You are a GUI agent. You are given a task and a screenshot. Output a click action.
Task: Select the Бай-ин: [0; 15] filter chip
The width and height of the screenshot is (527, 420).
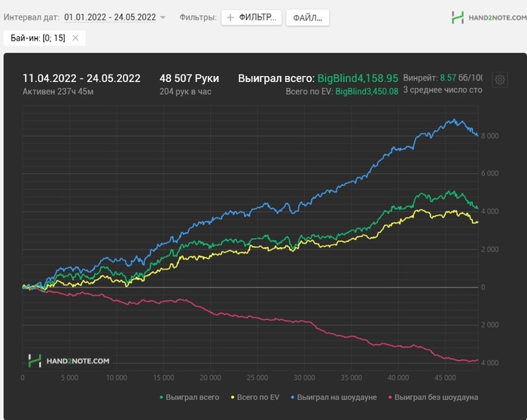44,38
